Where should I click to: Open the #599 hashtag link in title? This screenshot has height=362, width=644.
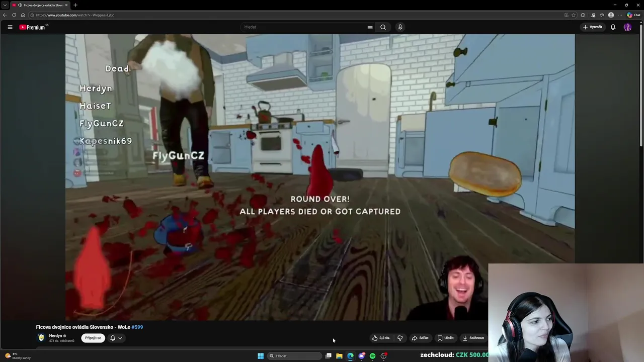tap(137, 327)
